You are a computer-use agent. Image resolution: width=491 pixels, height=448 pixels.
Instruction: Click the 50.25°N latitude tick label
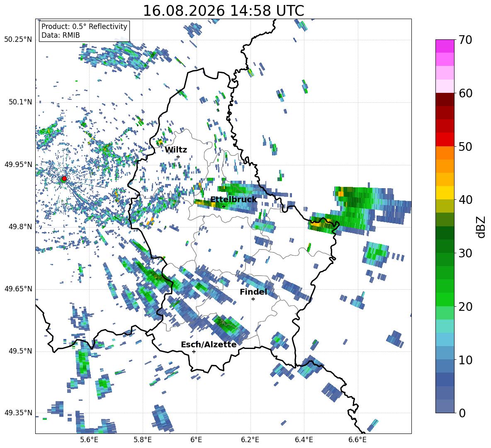tap(18, 40)
